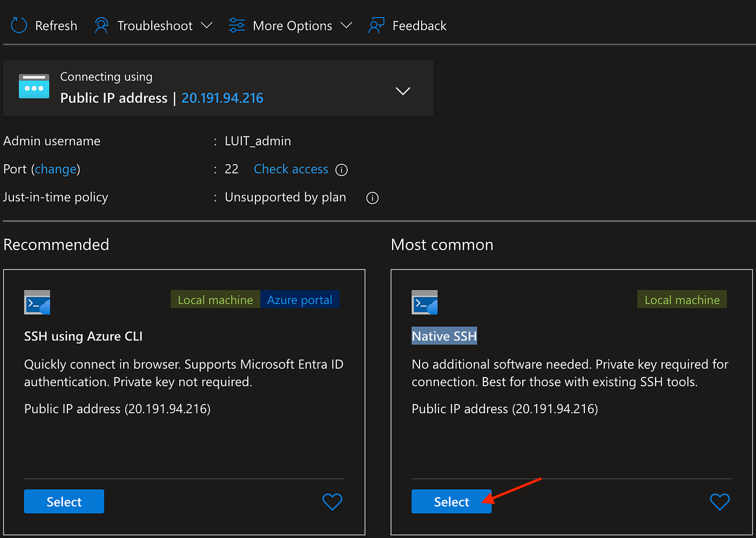The width and height of the screenshot is (756, 538).
Task: Favorite SSH using Azure CLI with heart icon
Action: (x=332, y=502)
